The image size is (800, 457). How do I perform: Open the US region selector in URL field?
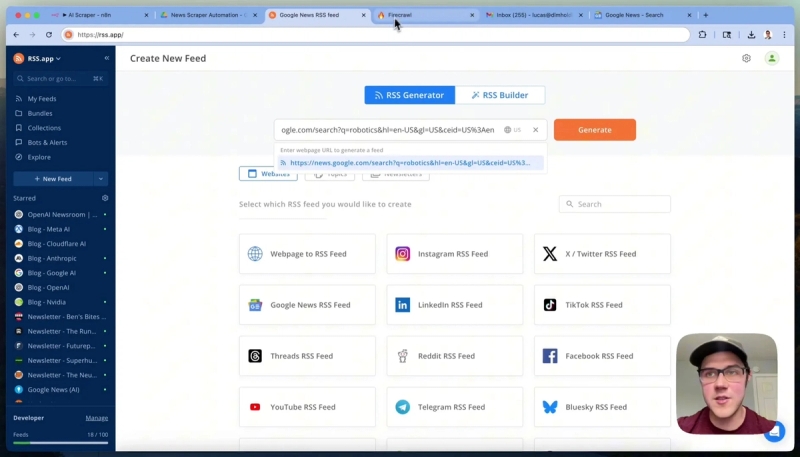pos(512,130)
